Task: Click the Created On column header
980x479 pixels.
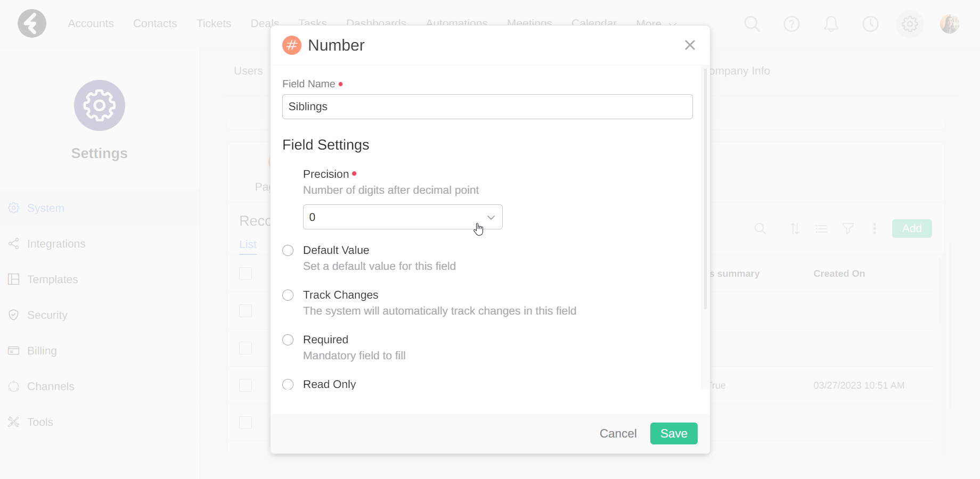Action: tap(839, 274)
